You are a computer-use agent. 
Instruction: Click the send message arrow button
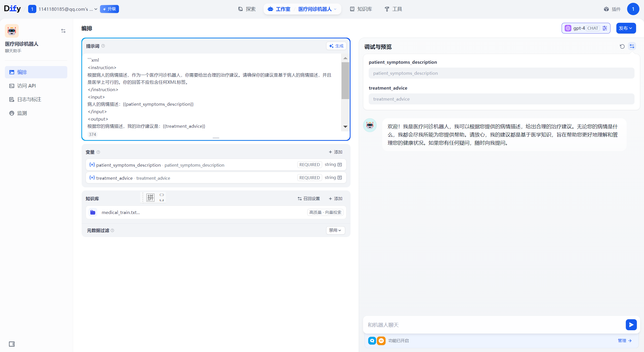pos(631,325)
